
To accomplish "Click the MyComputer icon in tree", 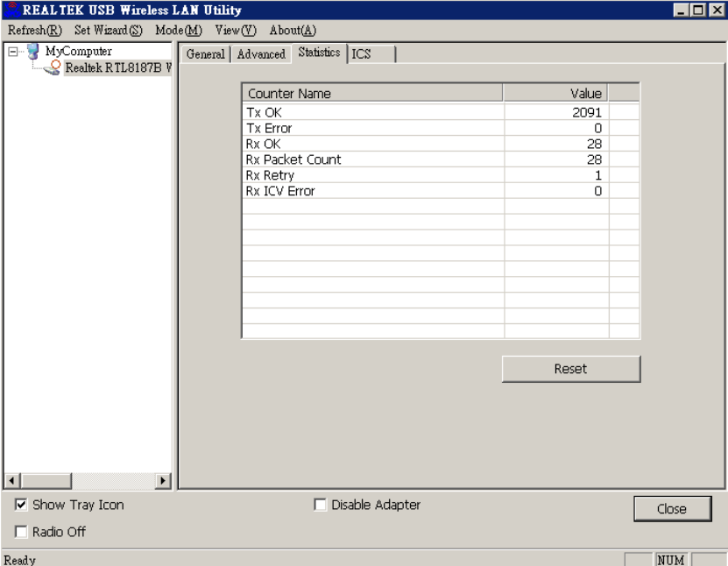I will click(33, 51).
